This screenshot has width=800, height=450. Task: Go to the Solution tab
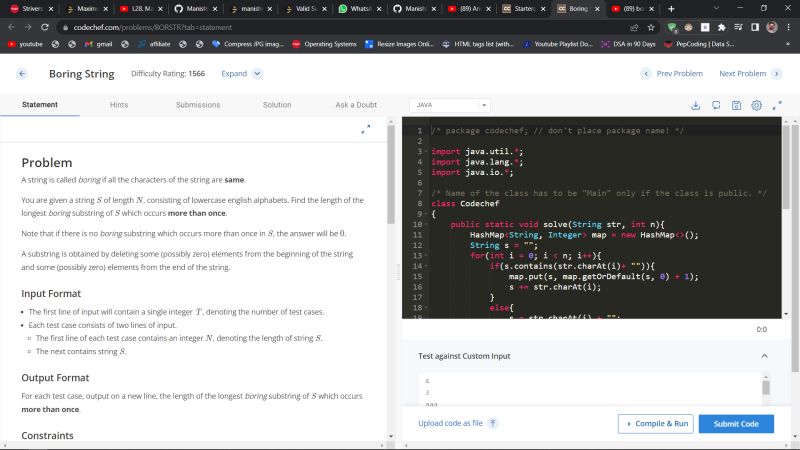coord(277,105)
